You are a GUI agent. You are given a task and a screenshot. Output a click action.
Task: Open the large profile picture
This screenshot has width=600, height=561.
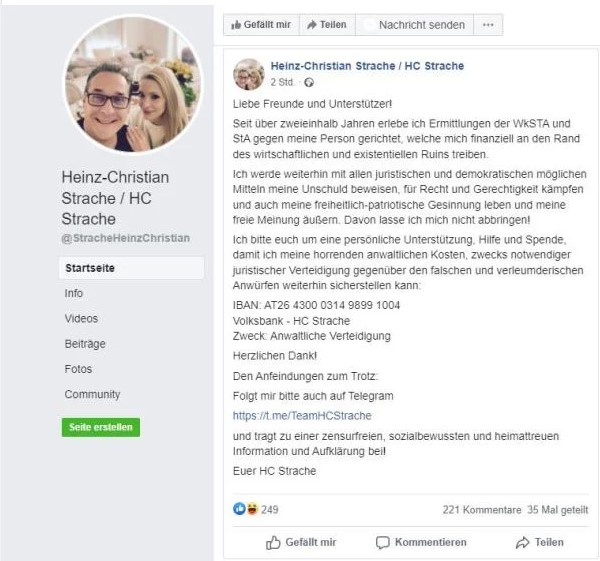coord(132,84)
